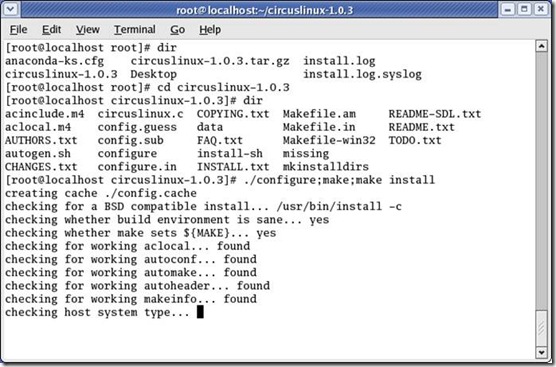The width and height of the screenshot is (556, 367).
Task: Click the scrollbar up arrow
Action: [x=541, y=46]
